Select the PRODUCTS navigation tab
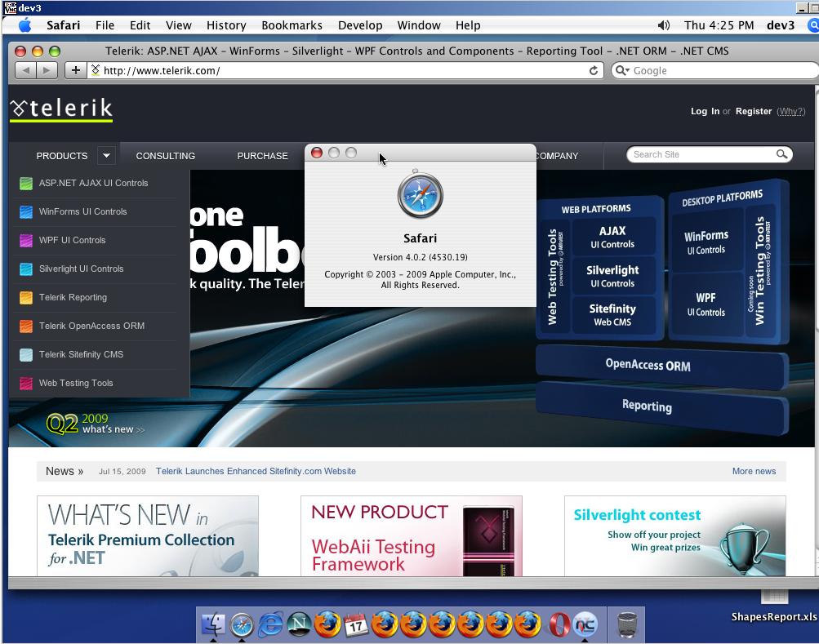This screenshot has width=819, height=644. click(x=61, y=156)
